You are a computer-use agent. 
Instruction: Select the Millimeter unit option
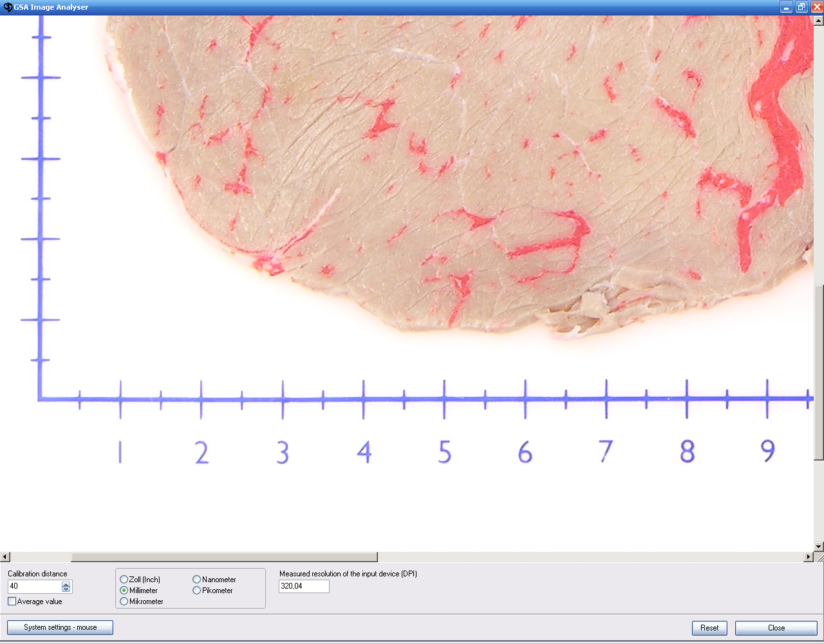click(x=124, y=591)
